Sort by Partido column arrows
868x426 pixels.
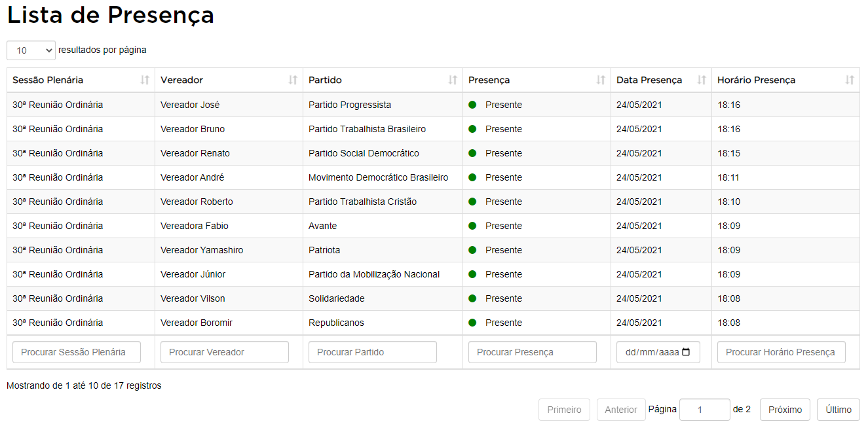pyautogui.click(x=453, y=80)
